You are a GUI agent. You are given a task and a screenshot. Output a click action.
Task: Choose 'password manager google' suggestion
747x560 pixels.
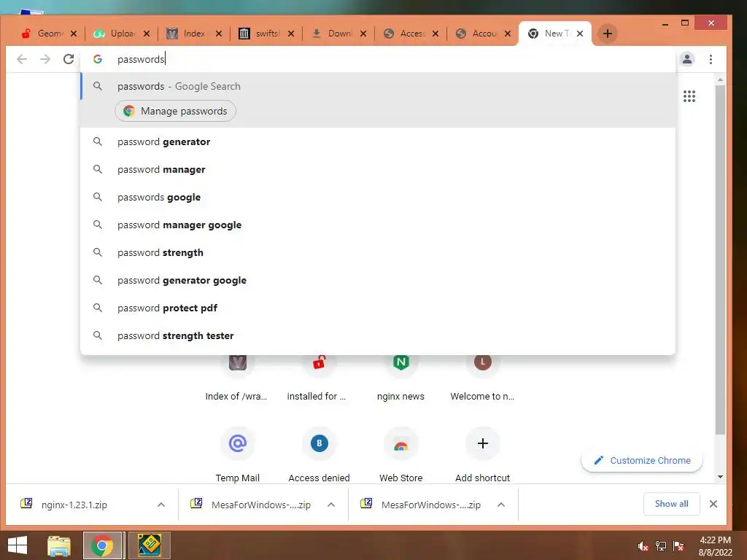(377, 225)
